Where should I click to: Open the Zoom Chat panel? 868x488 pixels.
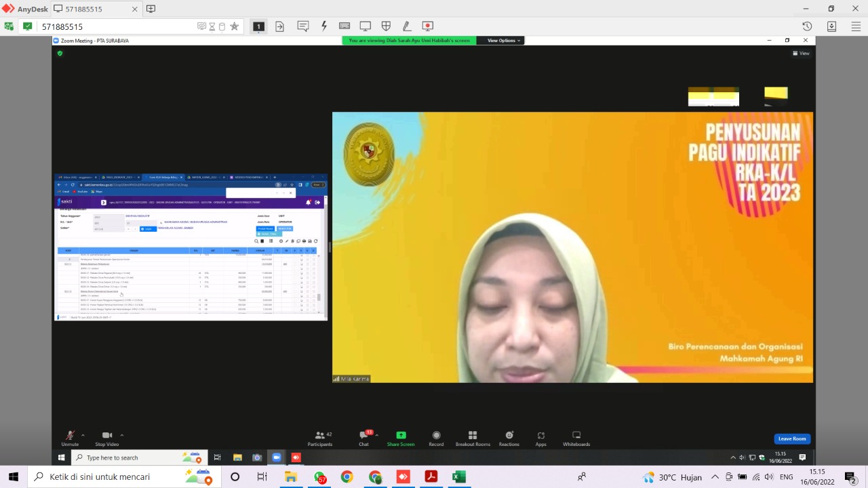(x=363, y=436)
